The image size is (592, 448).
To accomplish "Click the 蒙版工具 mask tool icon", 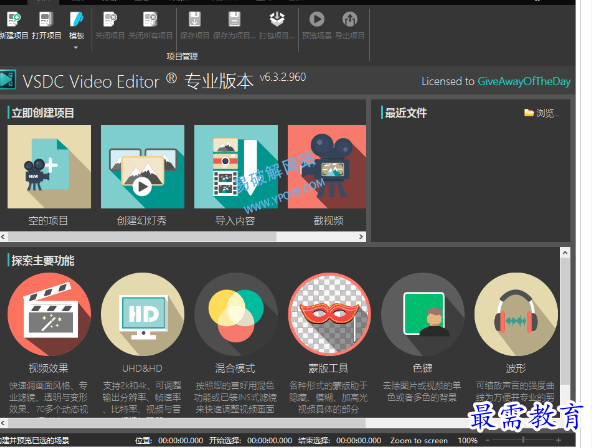I will tap(329, 314).
